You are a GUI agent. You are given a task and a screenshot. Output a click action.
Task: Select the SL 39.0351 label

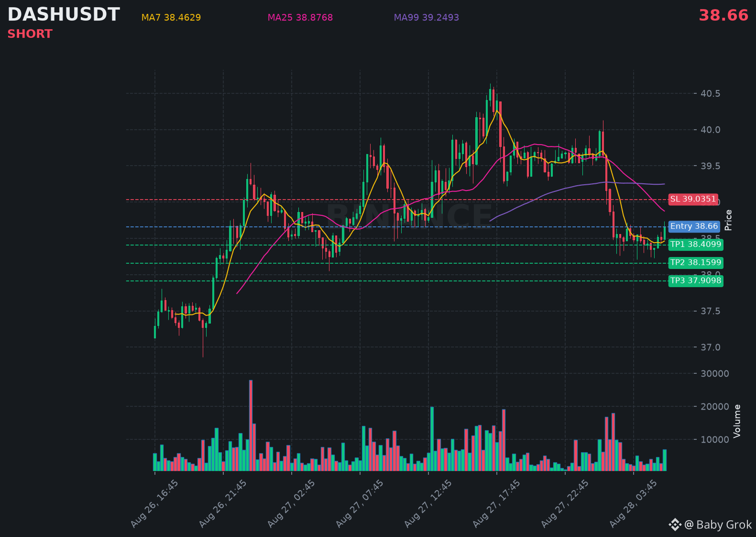point(693,199)
